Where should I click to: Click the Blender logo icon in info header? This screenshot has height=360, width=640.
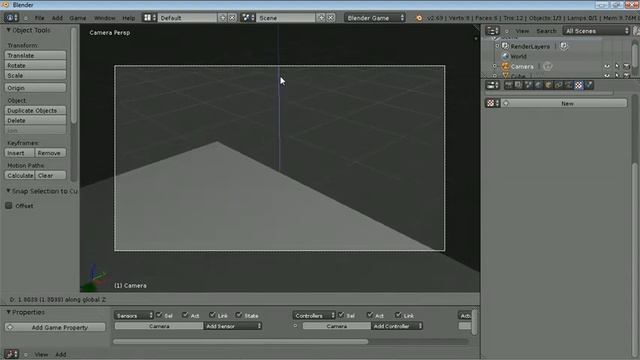tap(419, 18)
